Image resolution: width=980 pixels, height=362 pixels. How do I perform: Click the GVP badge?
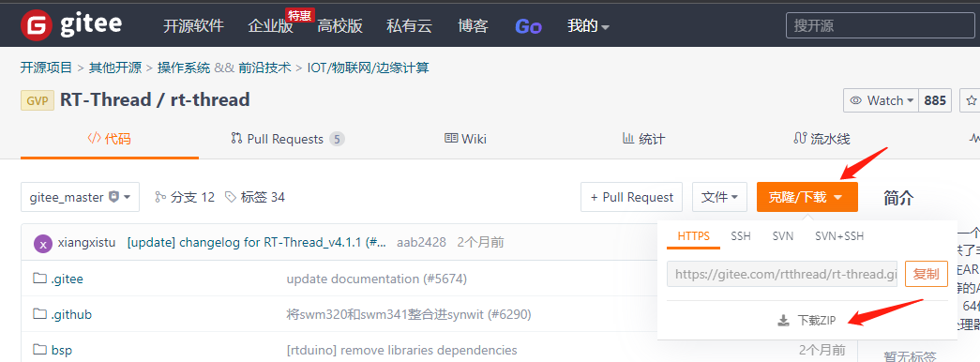38,100
